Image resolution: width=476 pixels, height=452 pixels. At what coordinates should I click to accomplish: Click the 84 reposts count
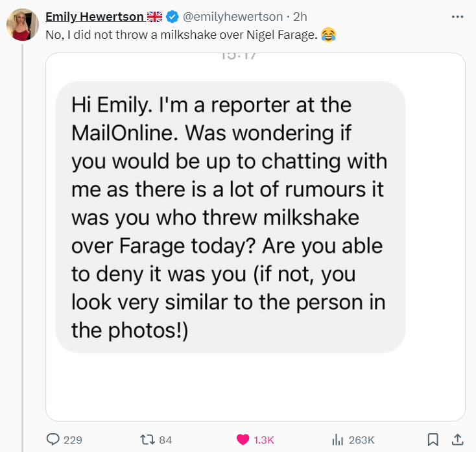[165, 440]
